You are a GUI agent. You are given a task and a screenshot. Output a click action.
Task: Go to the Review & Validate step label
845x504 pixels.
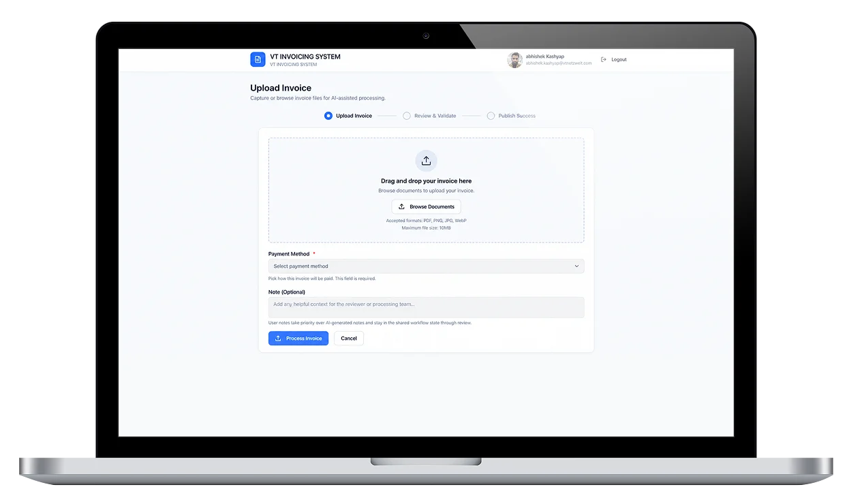[435, 116]
